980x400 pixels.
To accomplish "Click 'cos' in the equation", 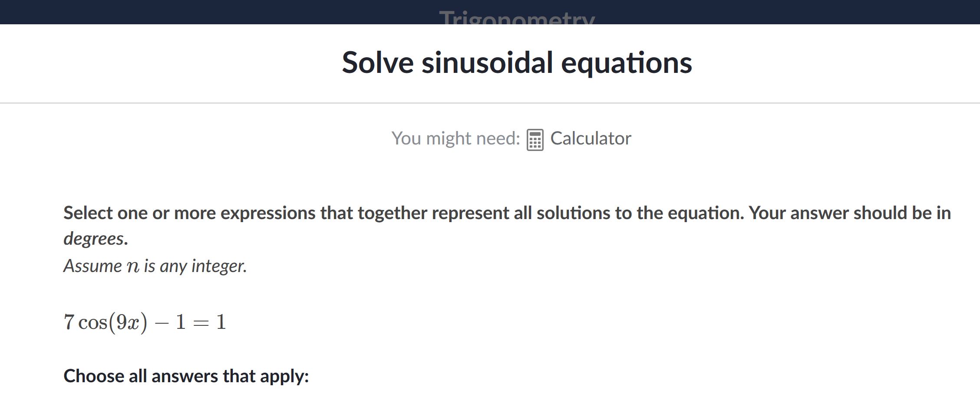I will 92,322.
